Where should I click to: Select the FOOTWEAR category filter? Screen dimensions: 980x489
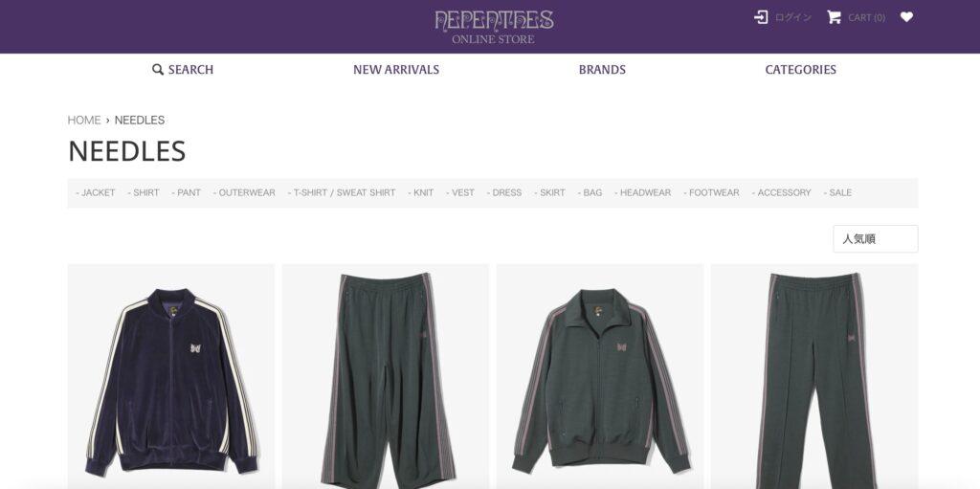711,192
